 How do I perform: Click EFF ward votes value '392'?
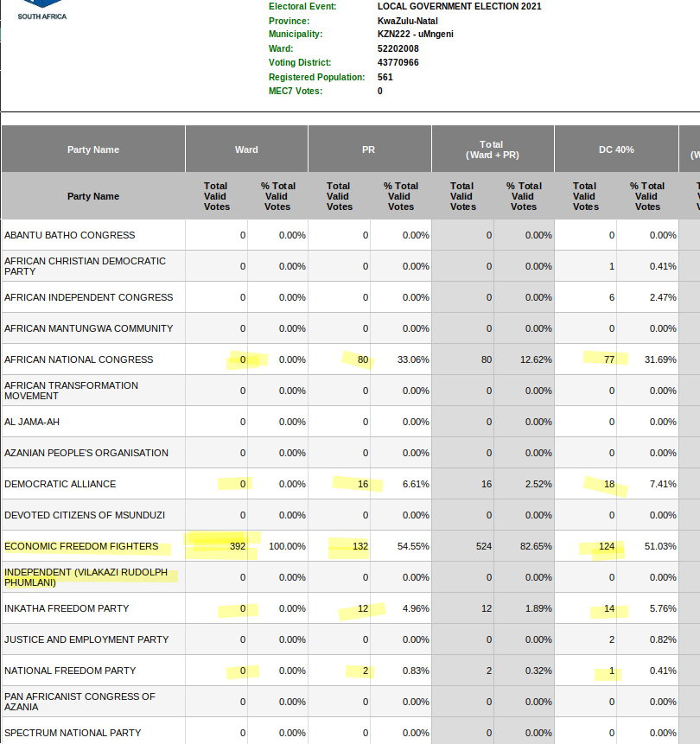click(238, 547)
